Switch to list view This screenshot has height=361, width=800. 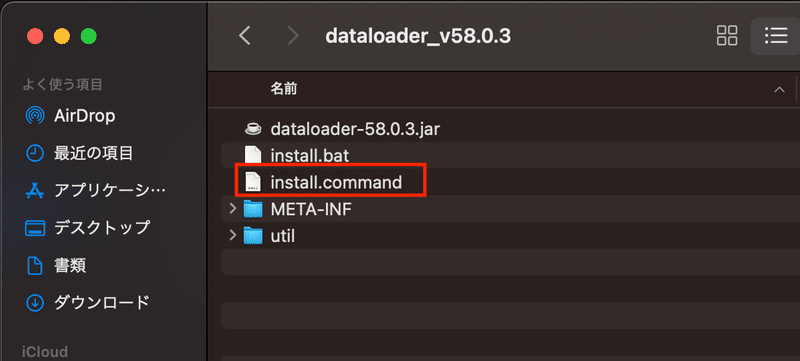point(775,36)
